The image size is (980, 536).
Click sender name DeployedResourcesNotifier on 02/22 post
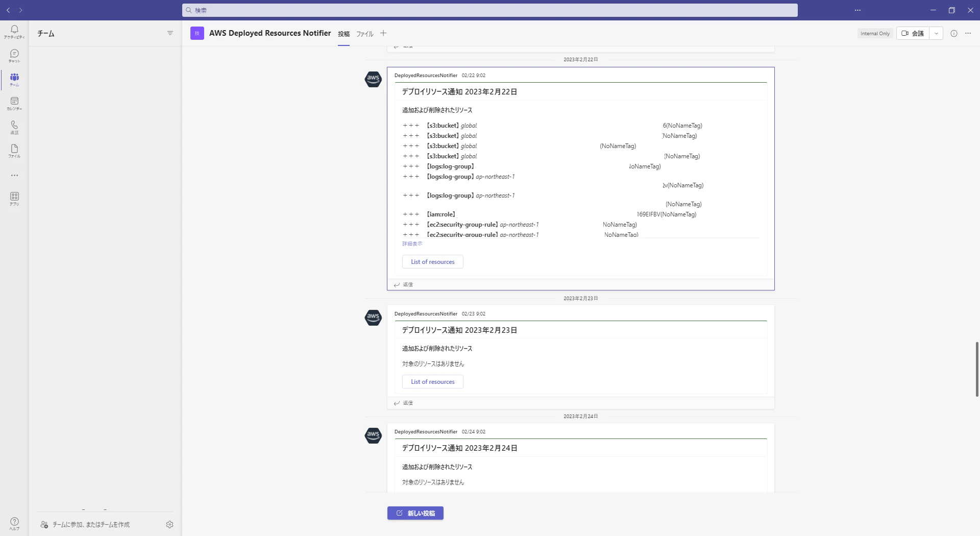[x=426, y=76]
